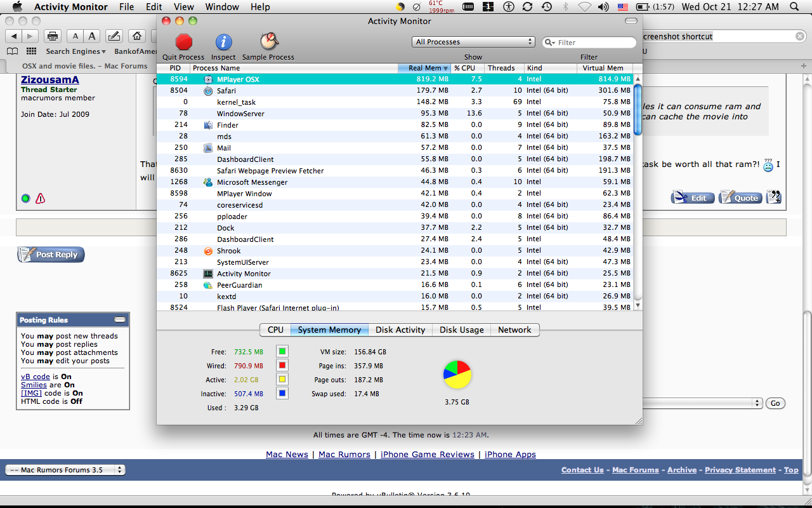Click the ZizousamA username link
This screenshot has height=508, width=812.
50,79
